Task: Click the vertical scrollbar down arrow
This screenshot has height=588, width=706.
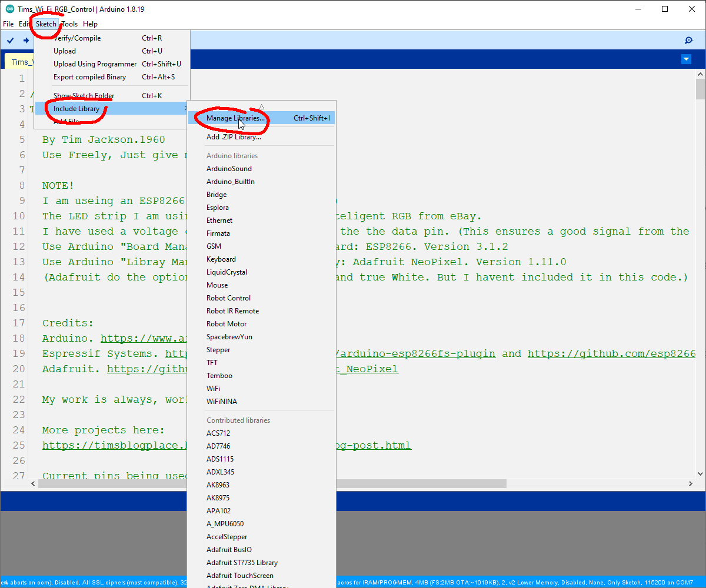Action: tap(700, 474)
